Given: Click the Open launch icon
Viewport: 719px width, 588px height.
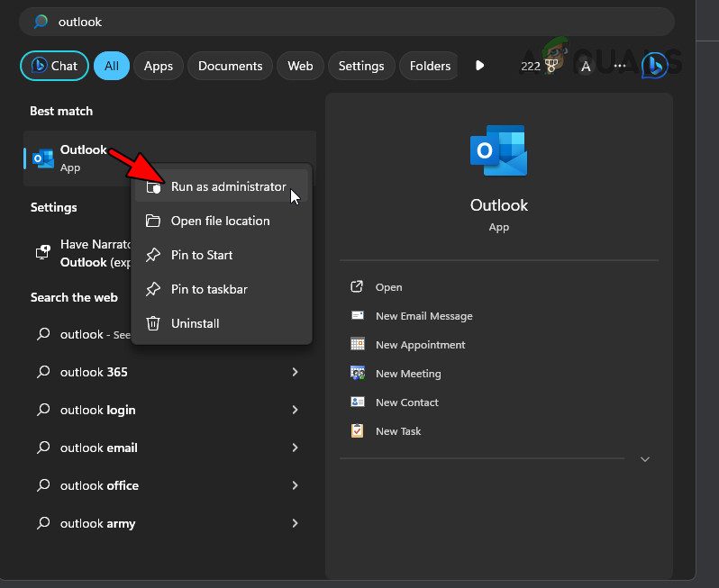Looking at the screenshot, I should pyautogui.click(x=357, y=286).
